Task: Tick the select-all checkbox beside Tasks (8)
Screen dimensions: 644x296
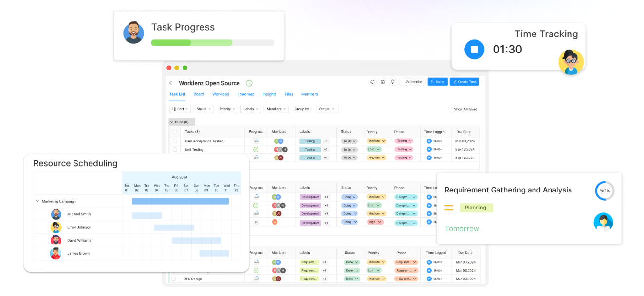Action: click(x=175, y=131)
